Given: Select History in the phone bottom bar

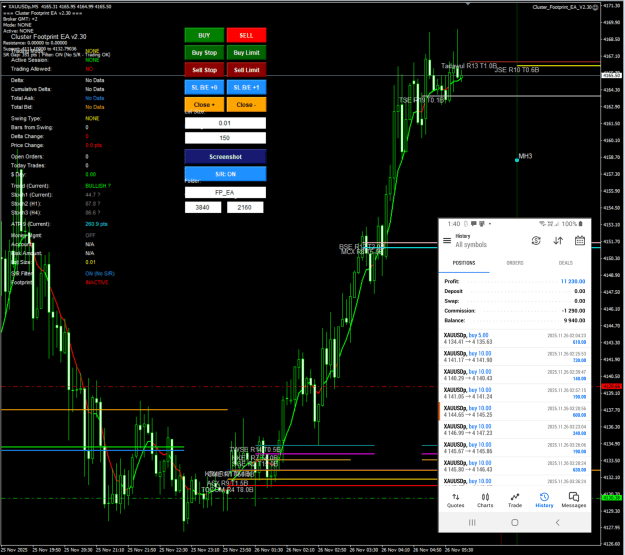Looking at the screenshot, I should point(544,500).
